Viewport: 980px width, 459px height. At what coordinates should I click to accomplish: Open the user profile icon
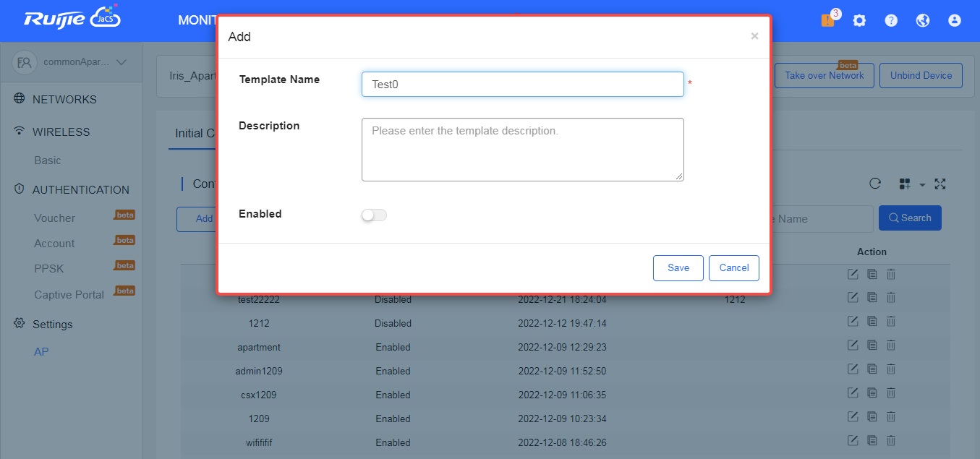point(955,20)
